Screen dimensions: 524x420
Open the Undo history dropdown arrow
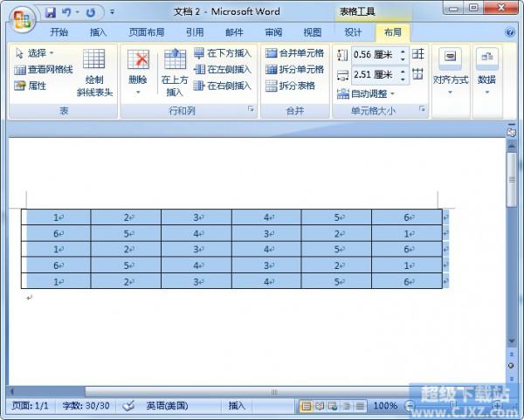(78, 12)
